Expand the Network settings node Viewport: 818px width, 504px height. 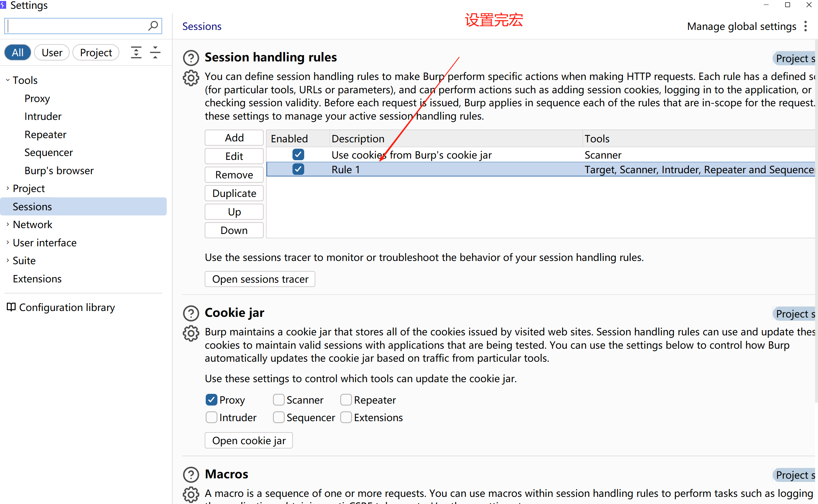click(8, 225)
